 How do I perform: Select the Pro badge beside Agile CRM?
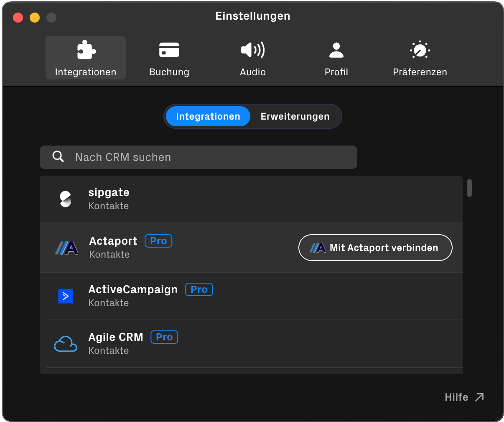coord(164,337)
